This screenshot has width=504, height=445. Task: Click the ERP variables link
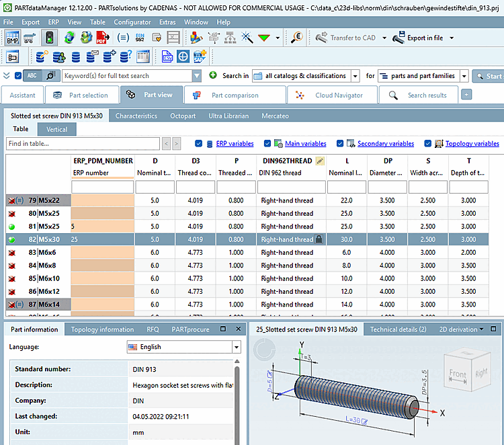point(235,143)
